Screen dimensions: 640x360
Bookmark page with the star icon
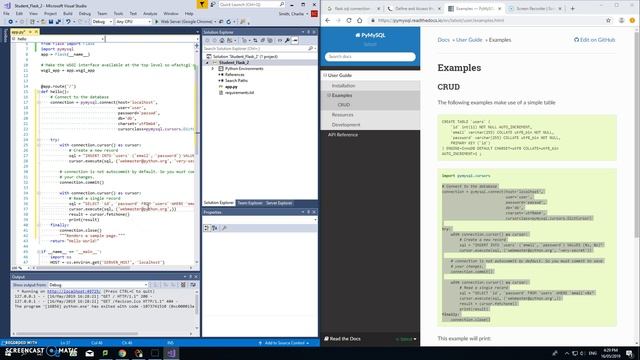pyautogui.click(x=608, y=20)
